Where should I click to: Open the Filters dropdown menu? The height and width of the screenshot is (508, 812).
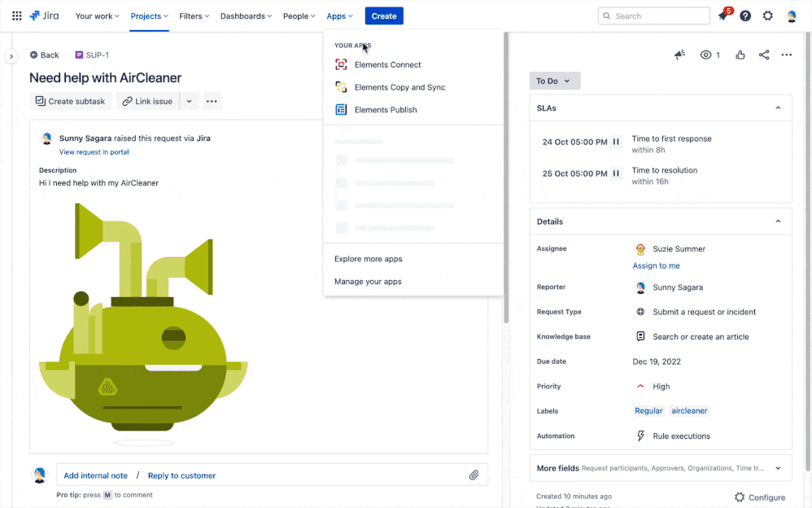(194, 16)
